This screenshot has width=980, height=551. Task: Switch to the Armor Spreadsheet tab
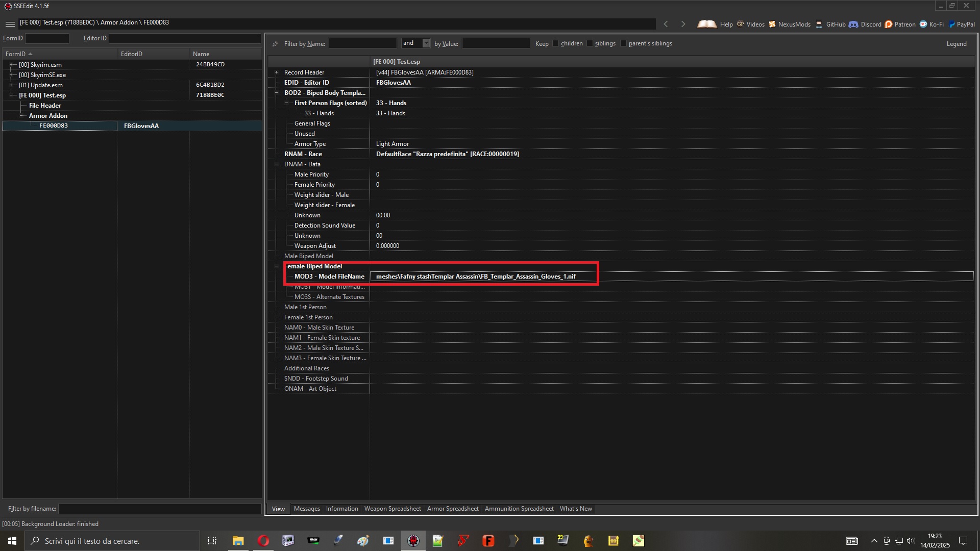coord(453,509)
